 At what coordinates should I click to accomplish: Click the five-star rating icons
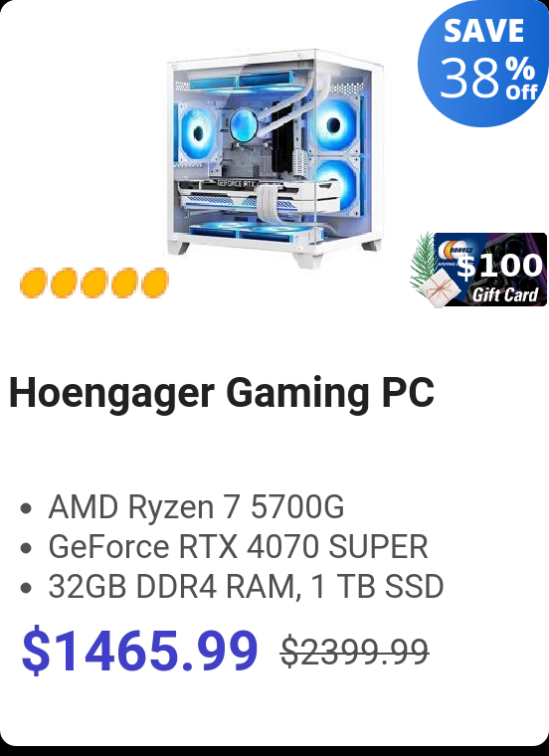coord(94,283)
